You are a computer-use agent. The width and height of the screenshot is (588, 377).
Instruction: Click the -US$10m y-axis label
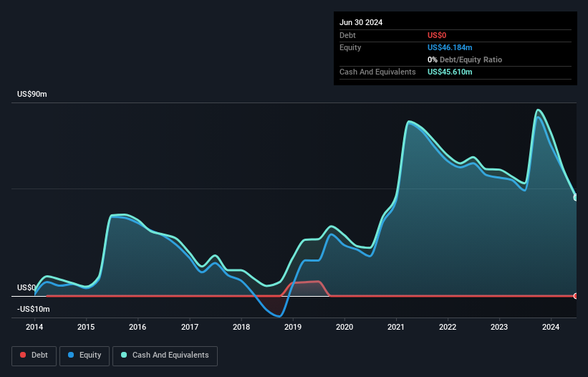point(32,309)
